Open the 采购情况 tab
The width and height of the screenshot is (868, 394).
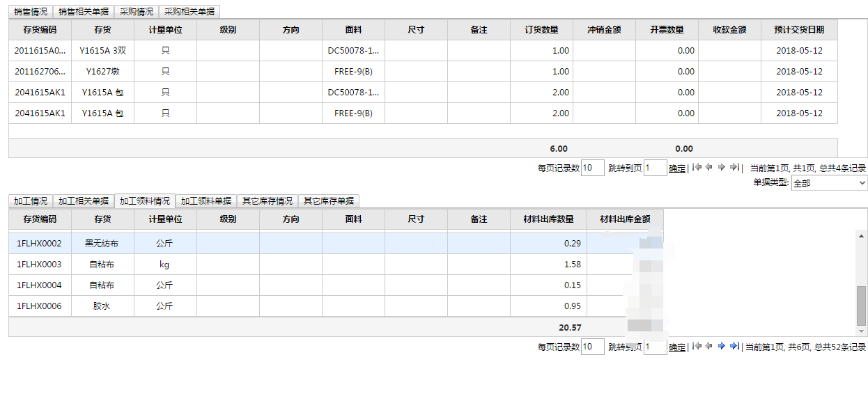[136, 12]
